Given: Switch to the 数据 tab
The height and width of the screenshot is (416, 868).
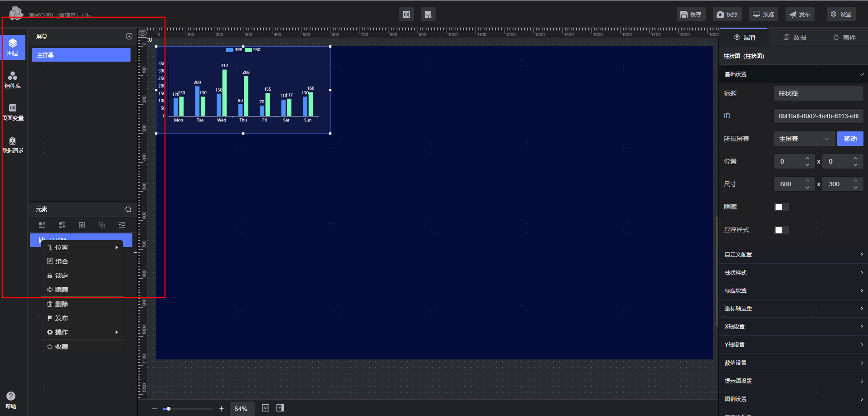Looking at the screenshot, I should coord(795,38).
